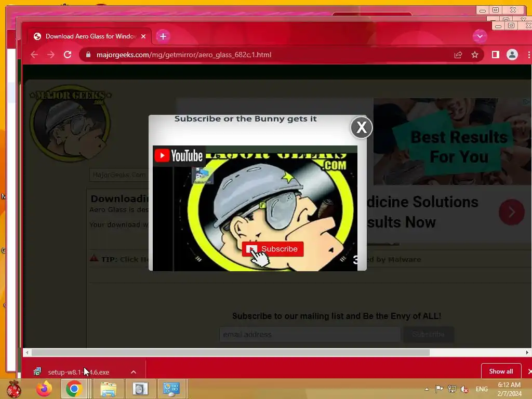Viewport: 532px width, 399px height.
Task: Click the YouTube logo in the popup
Action: tap(179, 156)
